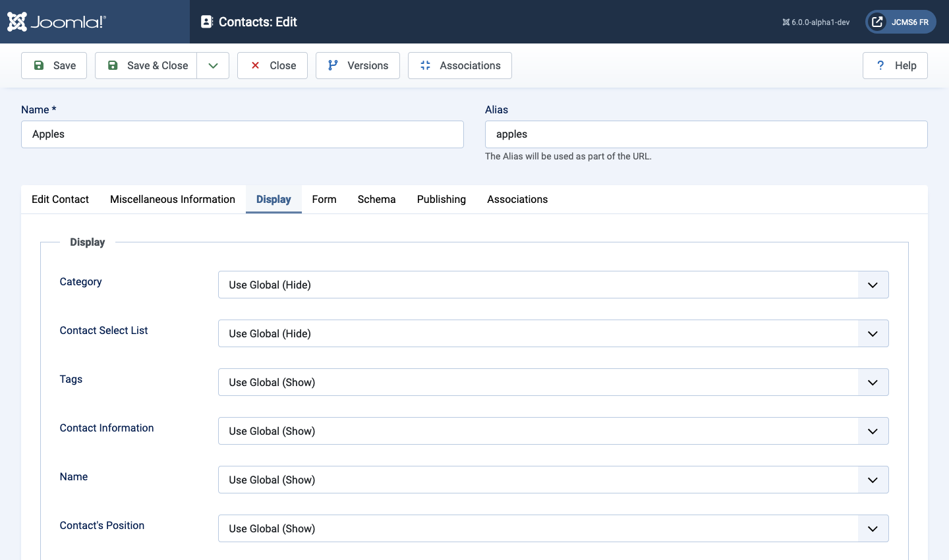This screenshot has width=949, height=560.
Task: Click the Name field containing Apples
Action: point(243,134)
